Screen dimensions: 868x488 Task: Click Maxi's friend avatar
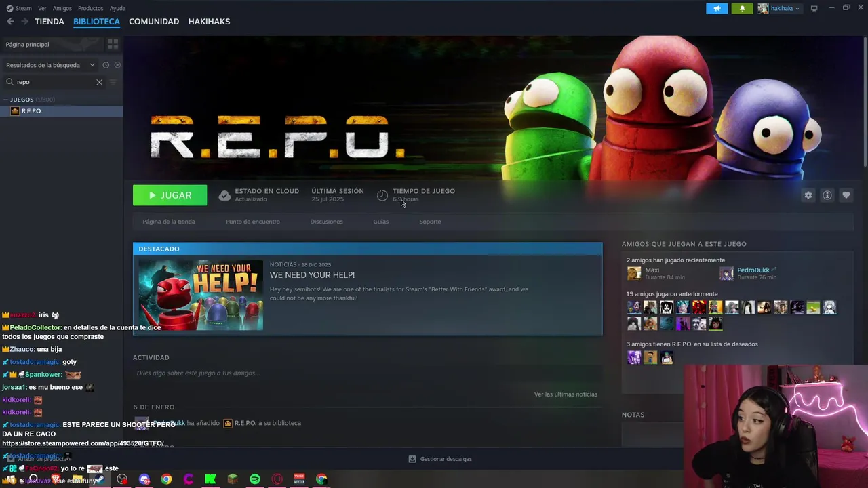coord(634,274)
